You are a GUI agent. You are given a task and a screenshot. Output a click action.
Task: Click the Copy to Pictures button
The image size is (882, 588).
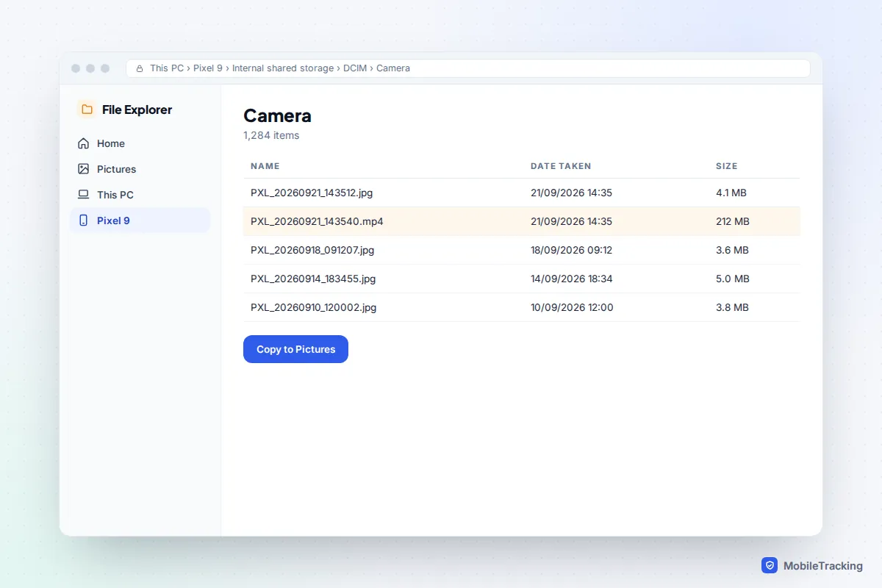click(295, 349)
